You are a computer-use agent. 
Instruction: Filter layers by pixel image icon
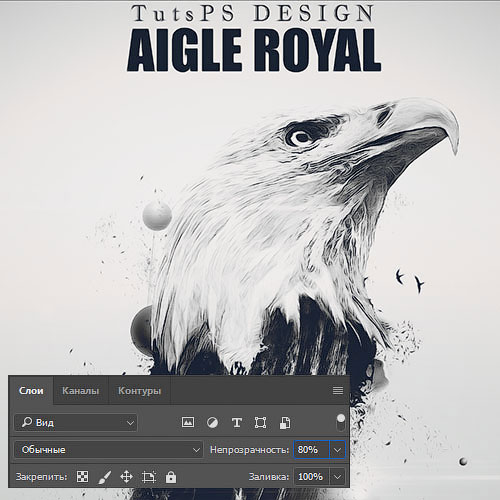coord(188,422)
